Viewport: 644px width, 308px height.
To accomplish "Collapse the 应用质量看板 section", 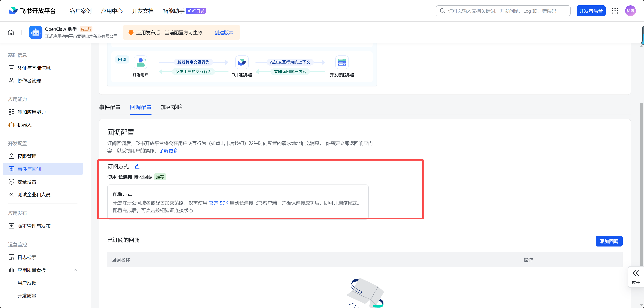I will tap(75, 270).
